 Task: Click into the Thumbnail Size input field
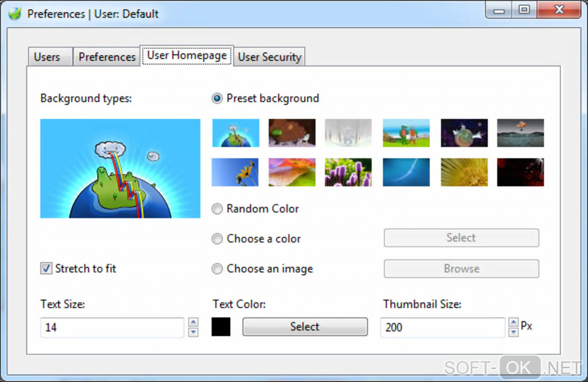(443, 327)
